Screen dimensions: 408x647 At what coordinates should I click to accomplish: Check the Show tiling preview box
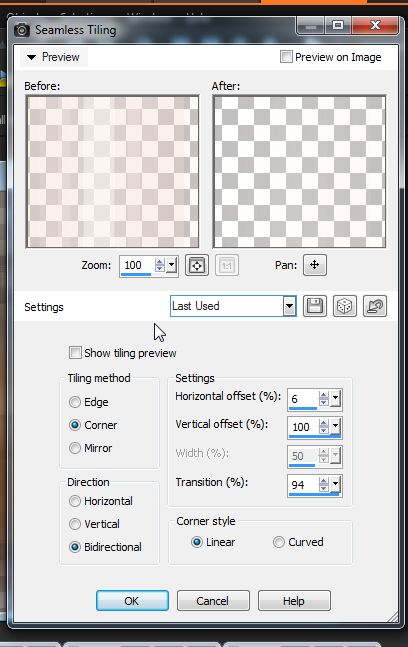click(75, 353)
